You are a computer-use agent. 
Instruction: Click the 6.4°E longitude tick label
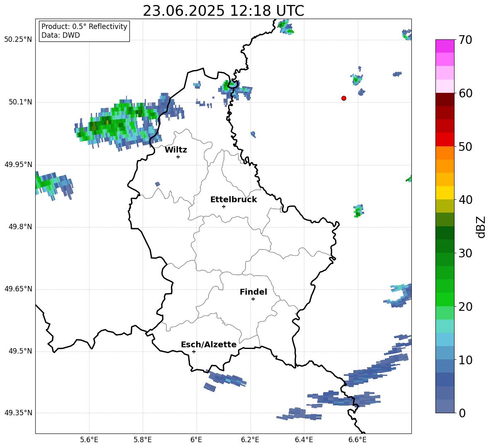tap(304, 440)
